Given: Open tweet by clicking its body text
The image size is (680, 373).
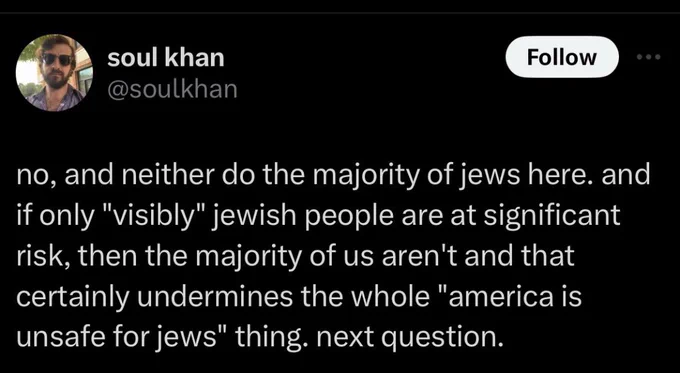Looking at the screenshot, I should (x=334, y=255).
